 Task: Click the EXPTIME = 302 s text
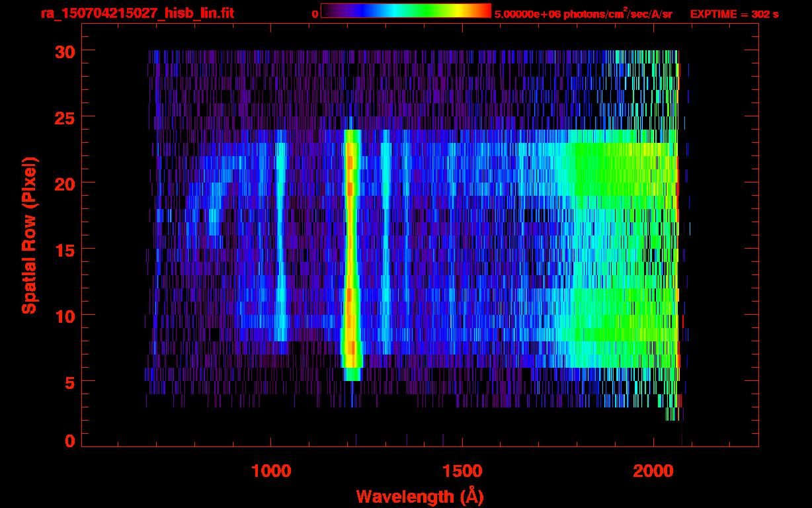[x=734, y=14]
